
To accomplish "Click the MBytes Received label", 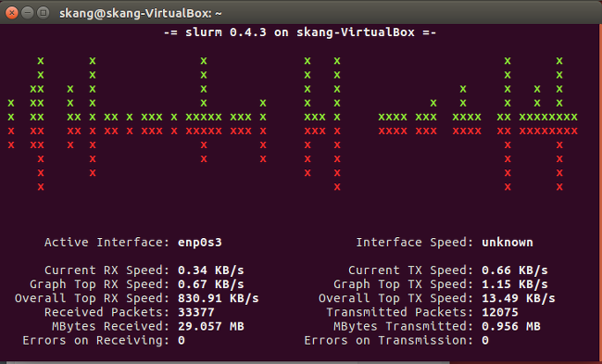I will (111, 326).
